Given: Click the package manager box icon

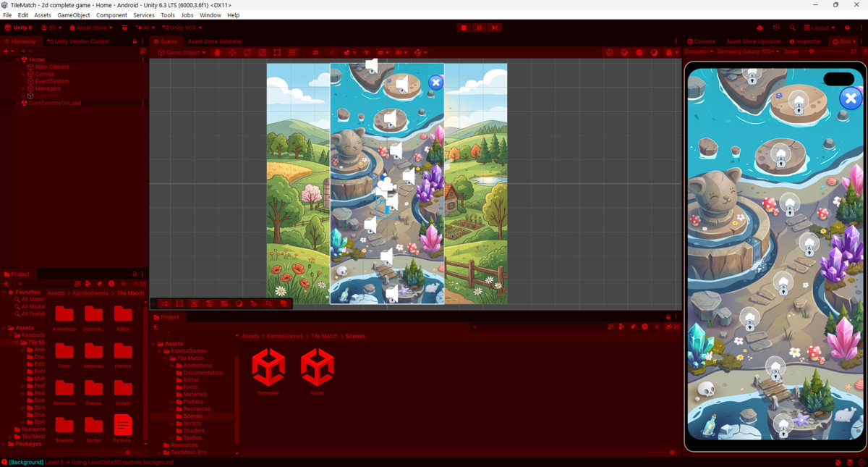Looking at the screenshot, I should click(x=124, y=28).
